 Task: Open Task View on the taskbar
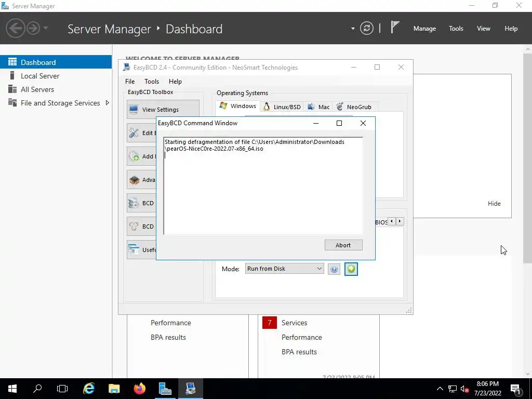[x=62, y=389]
